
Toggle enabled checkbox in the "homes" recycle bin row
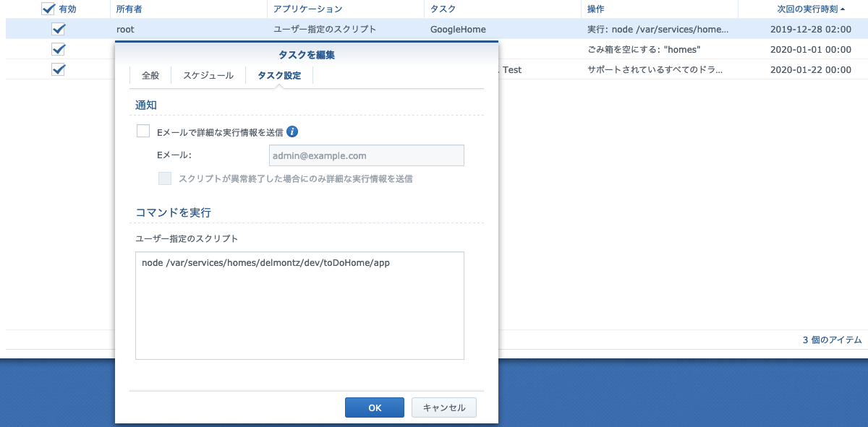(59, 50)
